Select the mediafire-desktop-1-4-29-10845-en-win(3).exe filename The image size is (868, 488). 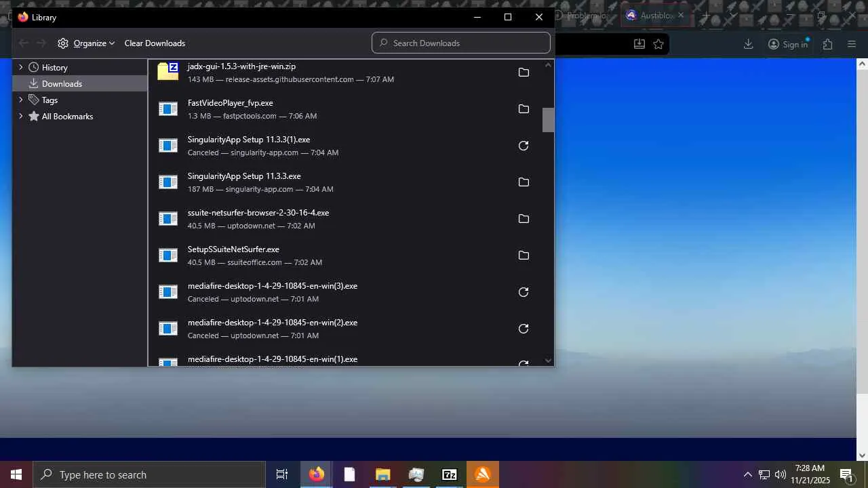click(273, 286)
